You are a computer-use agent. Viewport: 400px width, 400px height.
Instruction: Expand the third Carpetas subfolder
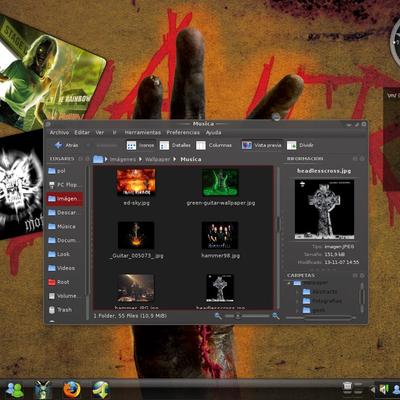point(297,310)
